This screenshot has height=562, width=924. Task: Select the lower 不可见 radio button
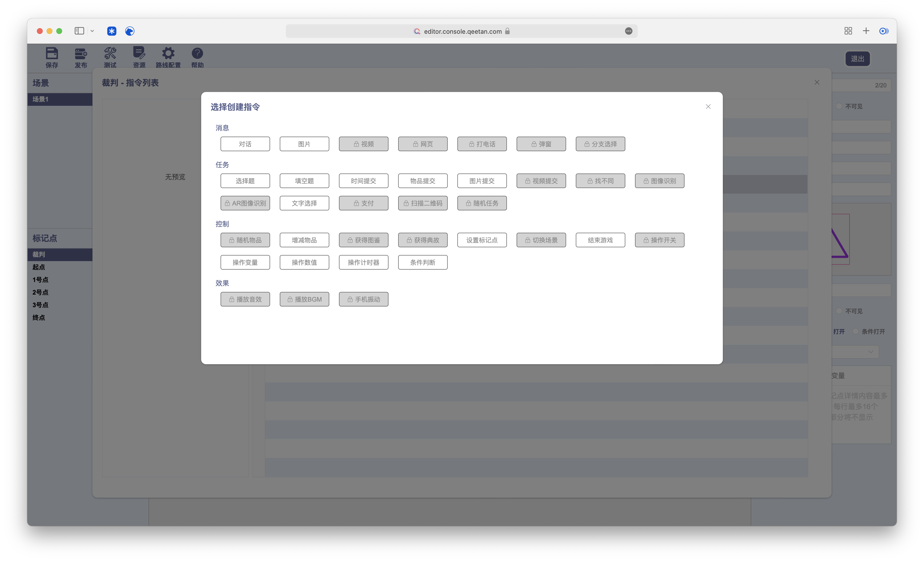[839, 311]
